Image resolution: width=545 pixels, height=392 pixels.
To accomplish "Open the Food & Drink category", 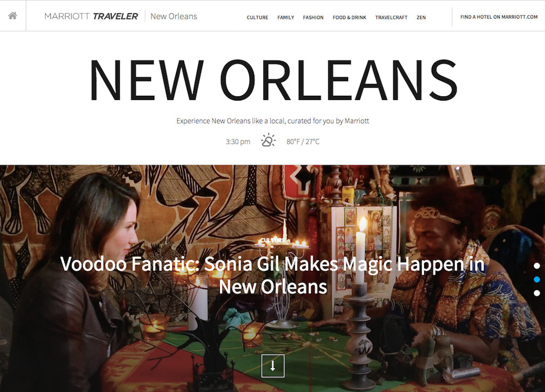I will tap(349, 18).
